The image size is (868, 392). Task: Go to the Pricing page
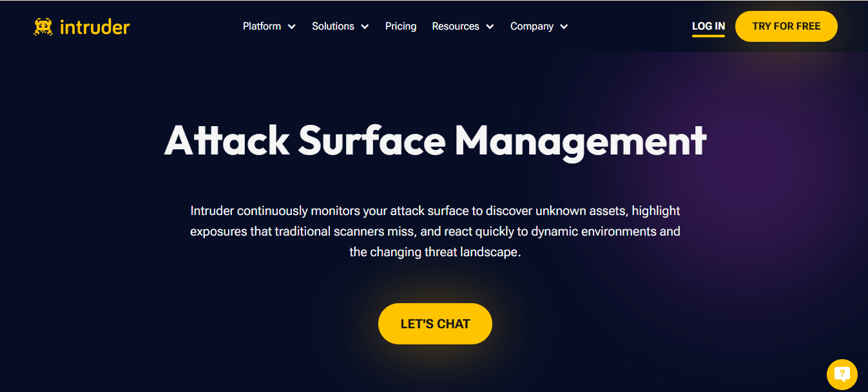401,26
